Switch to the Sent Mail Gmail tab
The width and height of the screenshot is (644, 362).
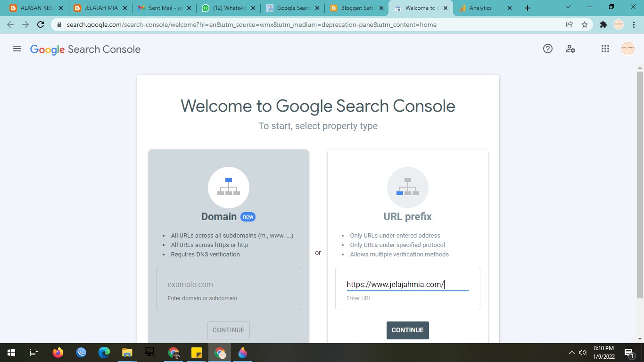click(x=165, y=8)
